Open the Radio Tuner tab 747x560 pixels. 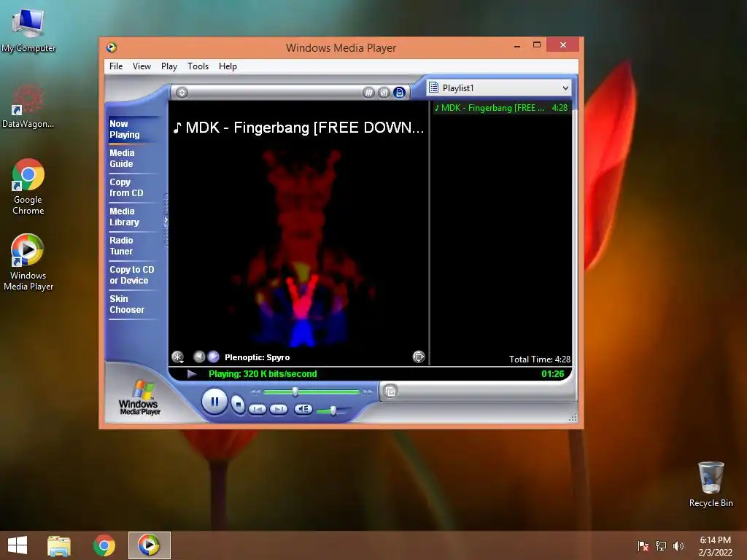pos(122,246)
